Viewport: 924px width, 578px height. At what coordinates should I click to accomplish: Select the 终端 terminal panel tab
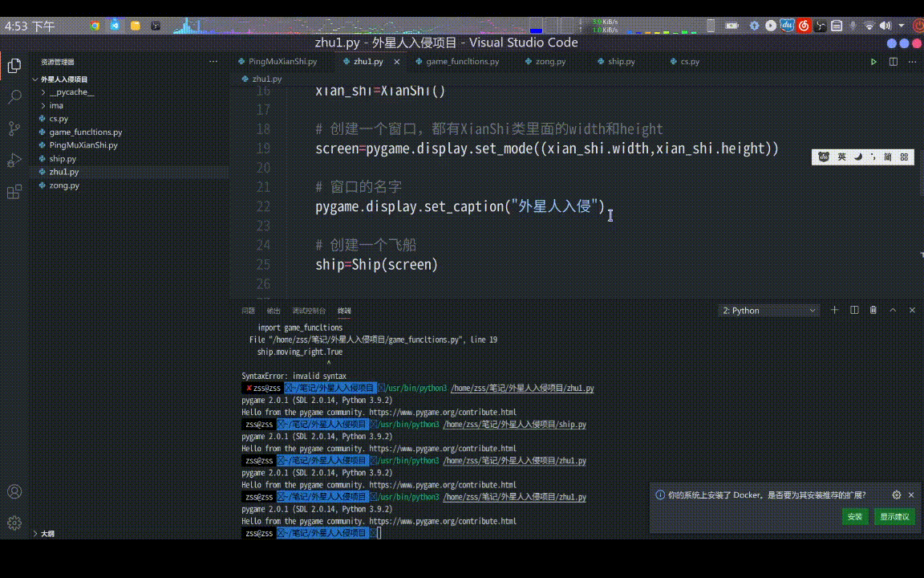point(344,311)
